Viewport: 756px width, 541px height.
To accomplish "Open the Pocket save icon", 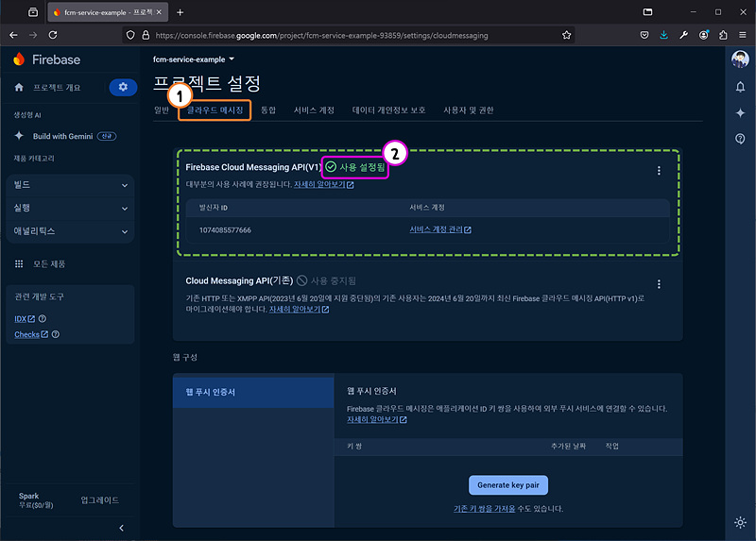I will [x=644, y=35].
